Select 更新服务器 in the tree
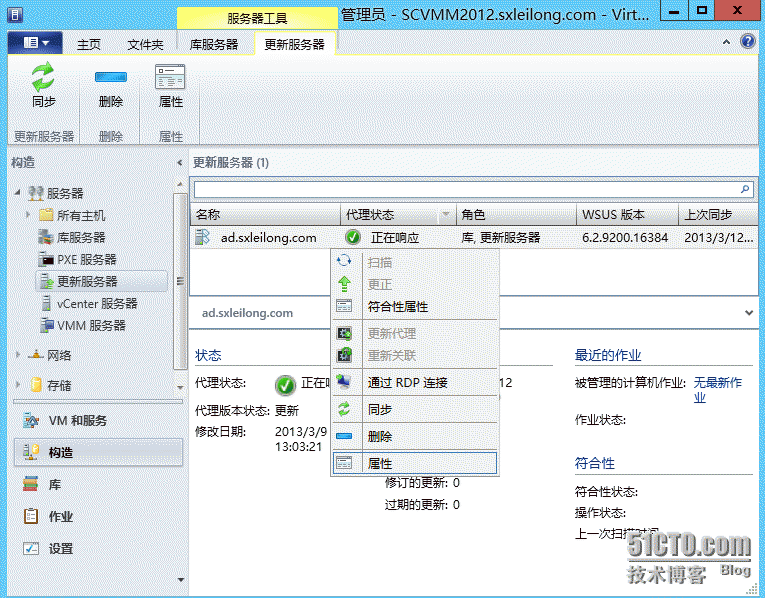This screenshot has height=598, width=765. click(101, 281)
